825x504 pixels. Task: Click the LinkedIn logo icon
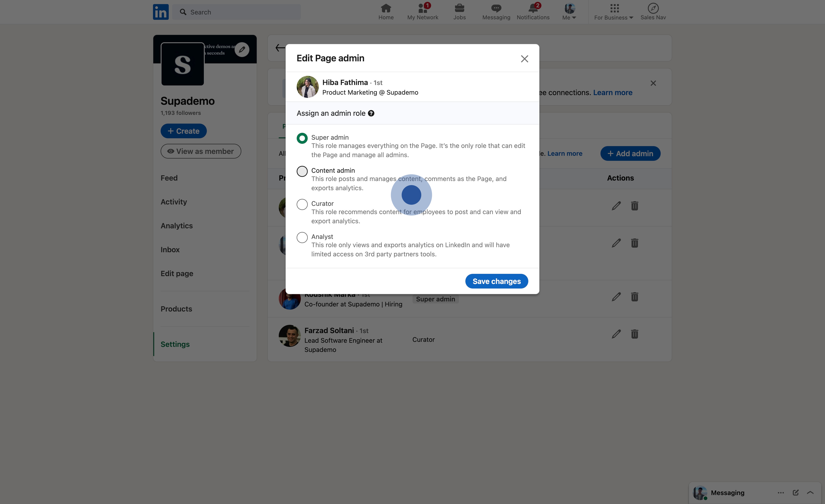[161, 12]
